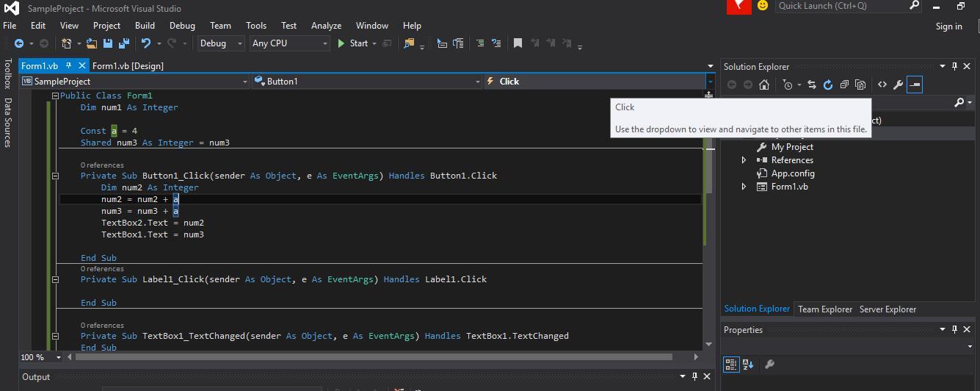The width and height of the screenshot is (980, 391).
Task: Click Sign in link
Action: click(948, 26)
